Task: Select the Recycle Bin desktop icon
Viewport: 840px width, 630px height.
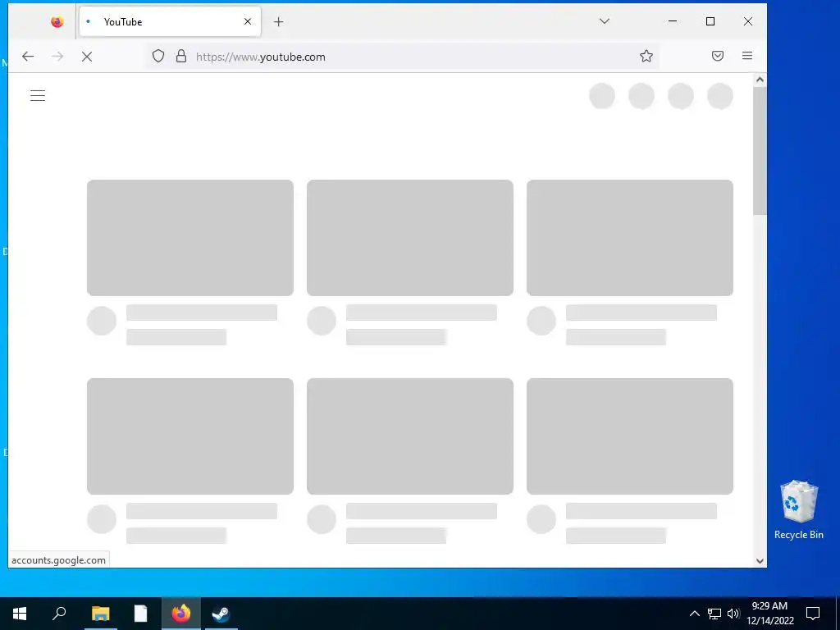Action: 799,510
